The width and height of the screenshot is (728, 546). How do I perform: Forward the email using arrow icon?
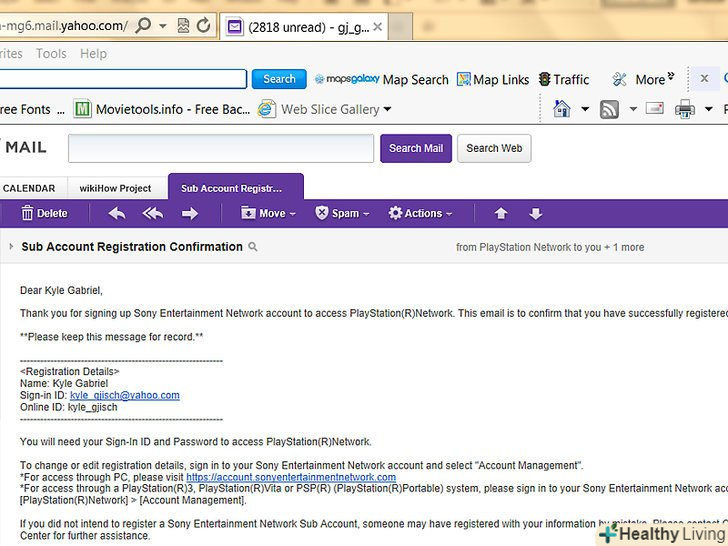(x=190, y=213)
